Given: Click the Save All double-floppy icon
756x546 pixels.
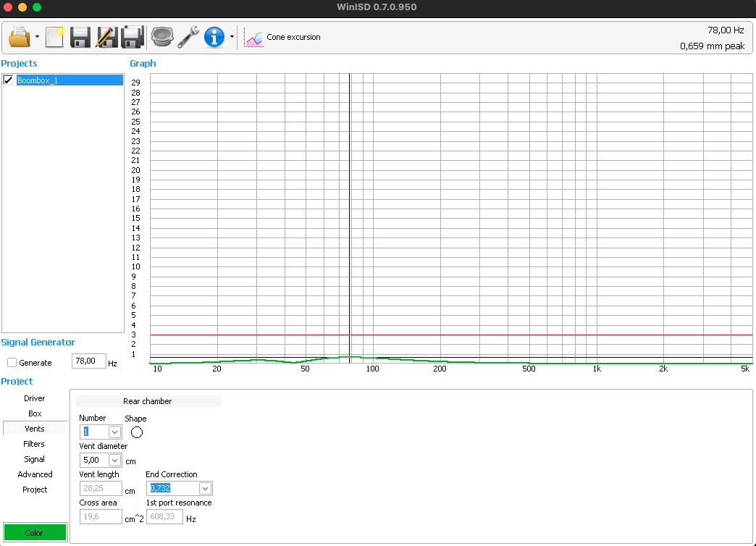Looking at the screenshot, I should point(132,37).
